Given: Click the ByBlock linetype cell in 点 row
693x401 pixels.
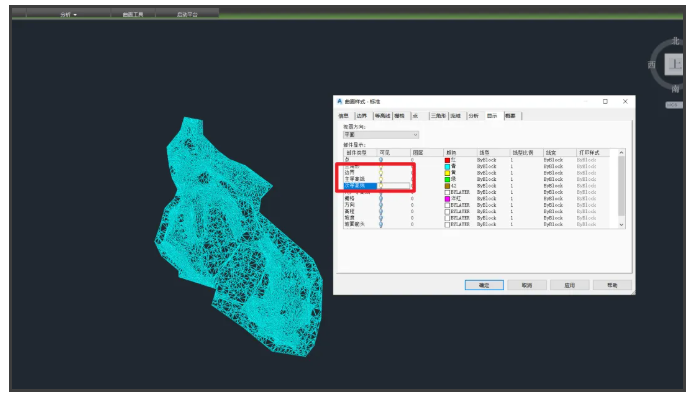Looking at the screenshot, I should pos(487,160).
